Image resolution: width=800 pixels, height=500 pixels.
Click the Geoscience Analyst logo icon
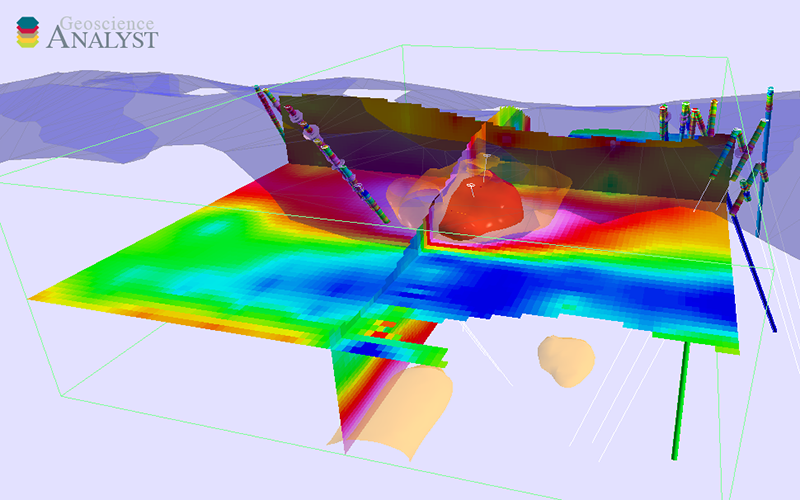[28, 32]
